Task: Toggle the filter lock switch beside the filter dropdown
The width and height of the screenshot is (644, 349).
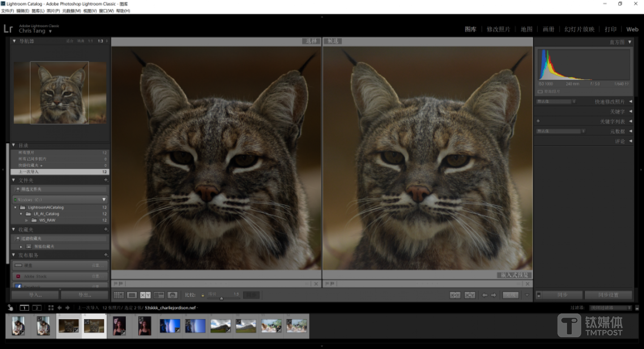Action: coord(637,308)
